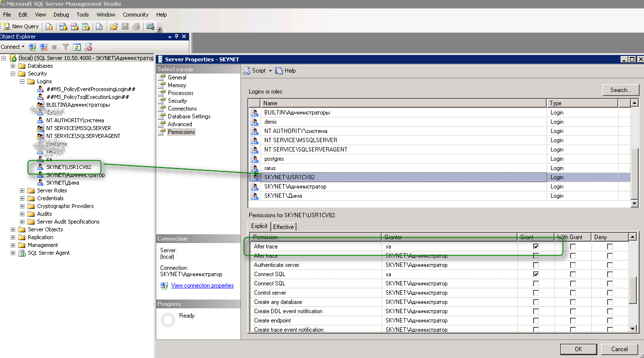Click Database Engine Query icon
Screen dimensions: 644x358
click(49, 26)
